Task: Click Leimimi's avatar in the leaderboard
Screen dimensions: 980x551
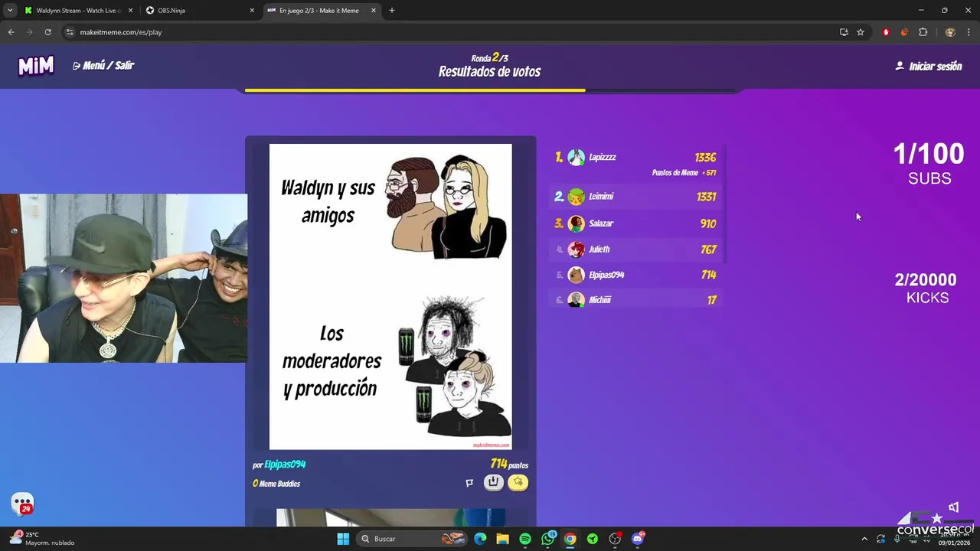Action: pos(577,197)
